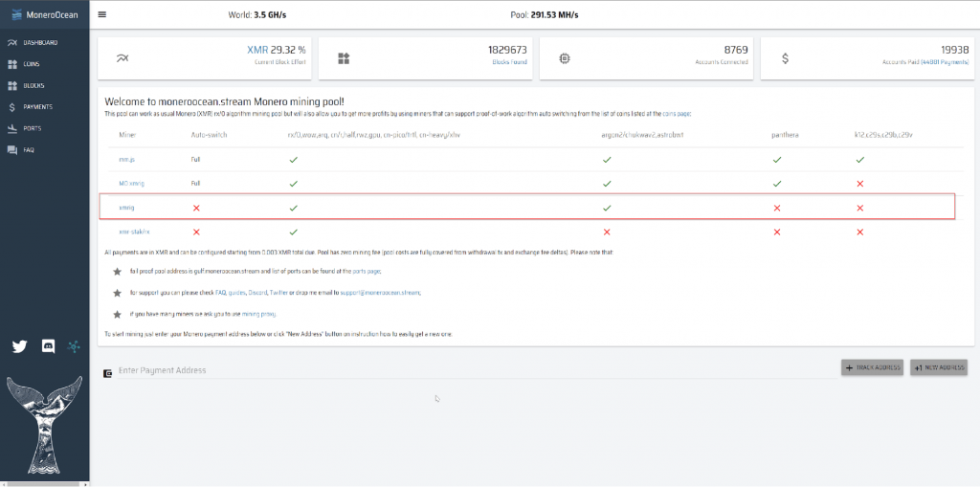Open the mm.js miner link
This screenshot has width=980, height=487.
pyautogui.click(x=127, y=160)
